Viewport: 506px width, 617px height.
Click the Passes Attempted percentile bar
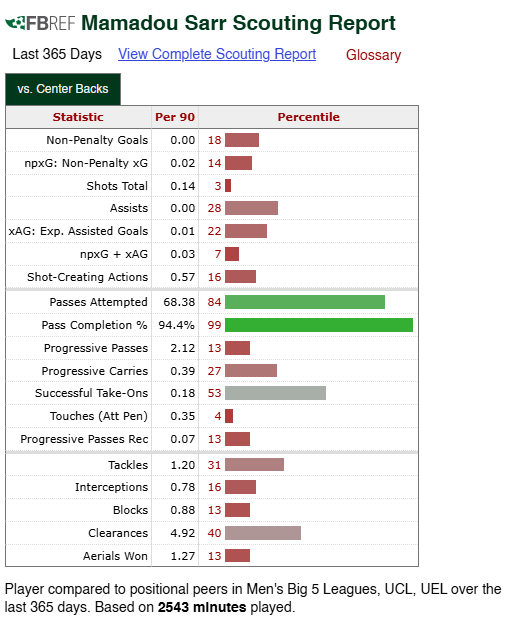[305, 302]
